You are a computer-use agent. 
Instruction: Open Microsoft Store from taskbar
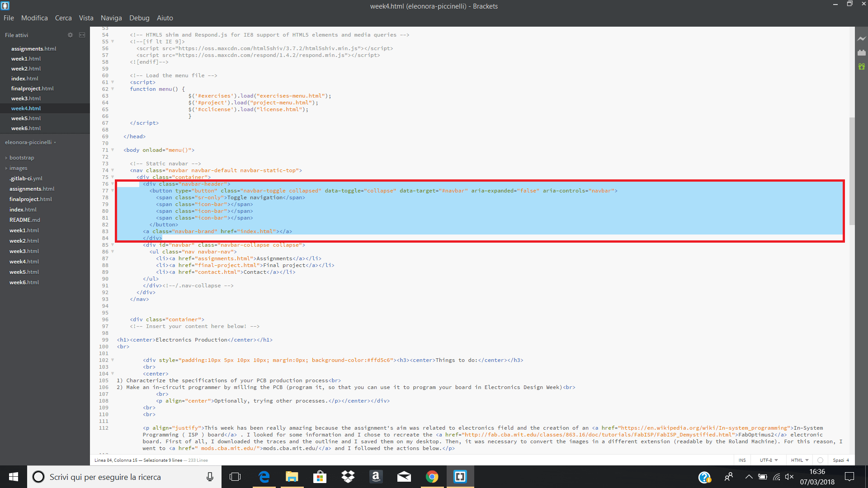coord(320,477)
